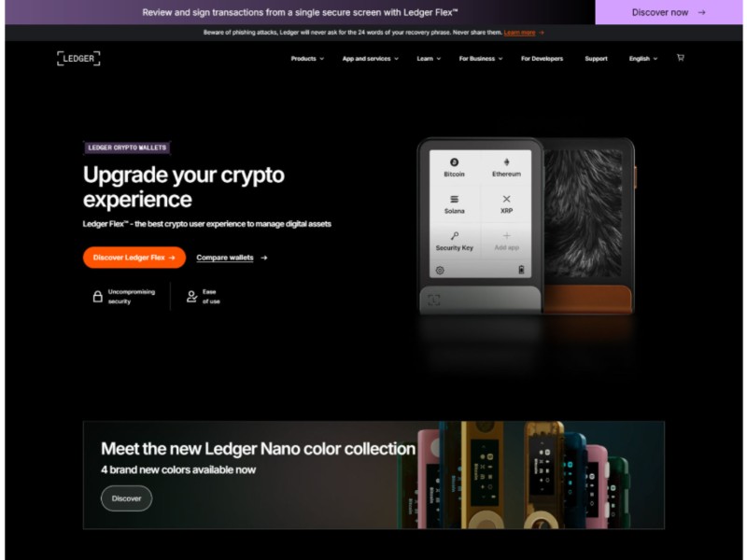Click the Security Key icon on device
The image size is (747, 560).
455,236
